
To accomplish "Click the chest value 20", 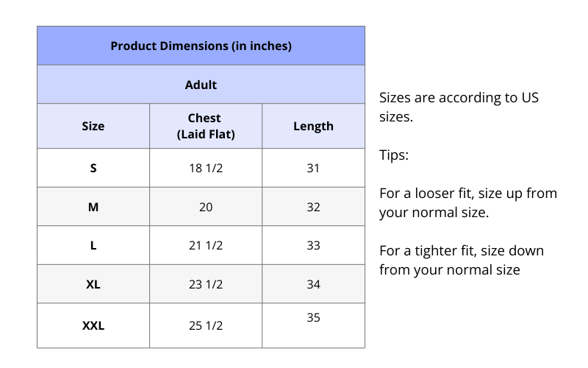I will (205, 207).
